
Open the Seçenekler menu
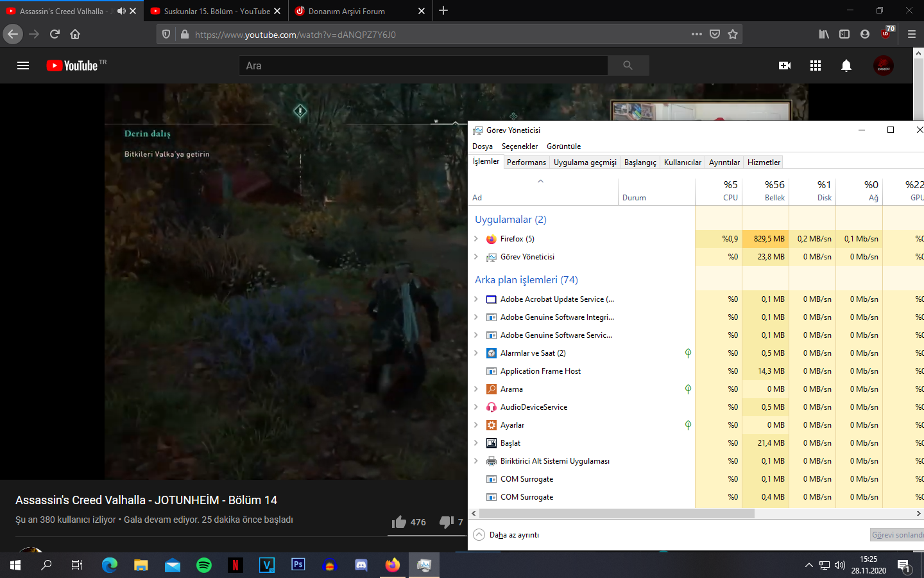click(x=520, y=146)
